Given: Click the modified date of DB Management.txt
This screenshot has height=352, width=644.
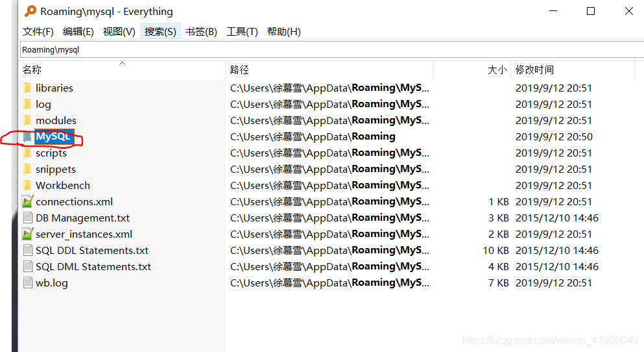Looking at the screenshot, I should pos(557,218).
